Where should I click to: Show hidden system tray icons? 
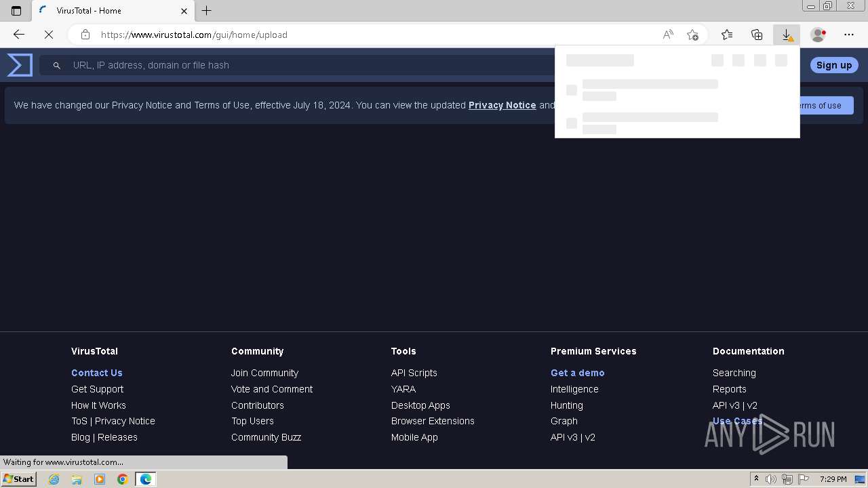click(x=756, y=479)
